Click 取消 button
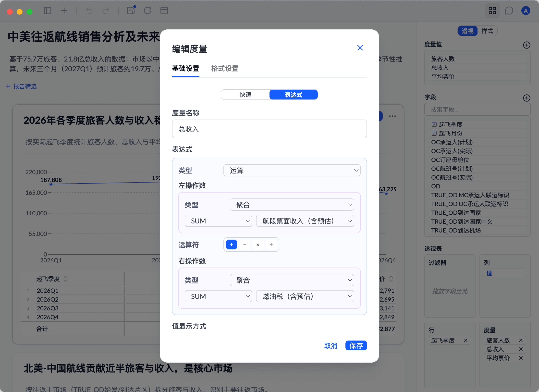Screen dimensions: 539x392 coord(331,345)
